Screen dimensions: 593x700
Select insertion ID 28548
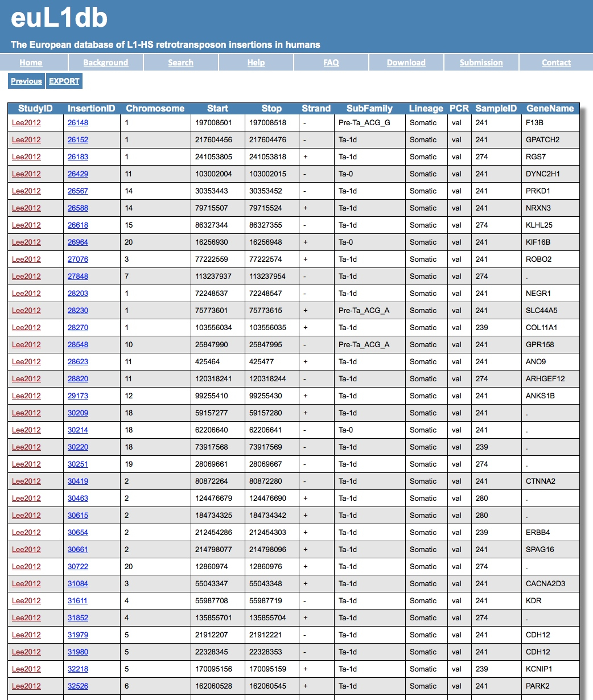(x=78, y=344)
